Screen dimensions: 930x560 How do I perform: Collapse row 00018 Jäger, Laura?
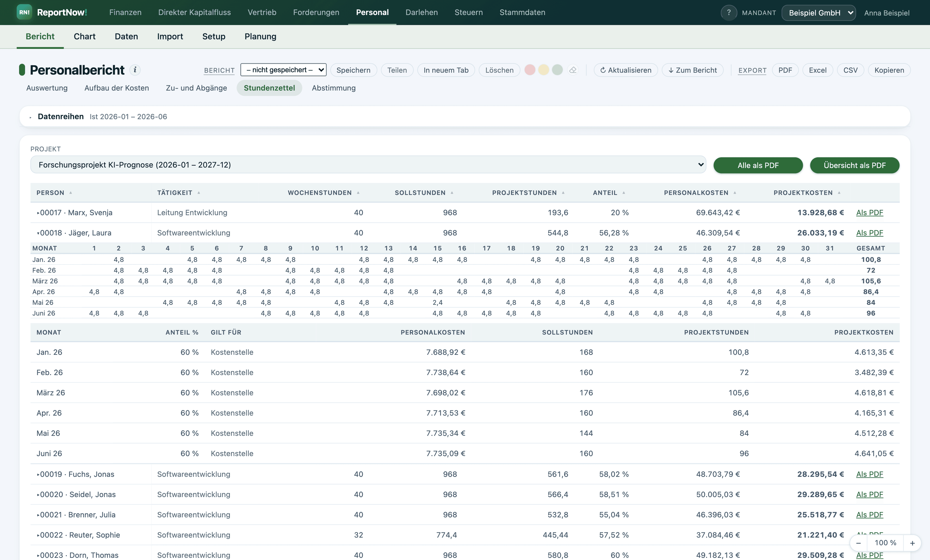click(38, 233)
